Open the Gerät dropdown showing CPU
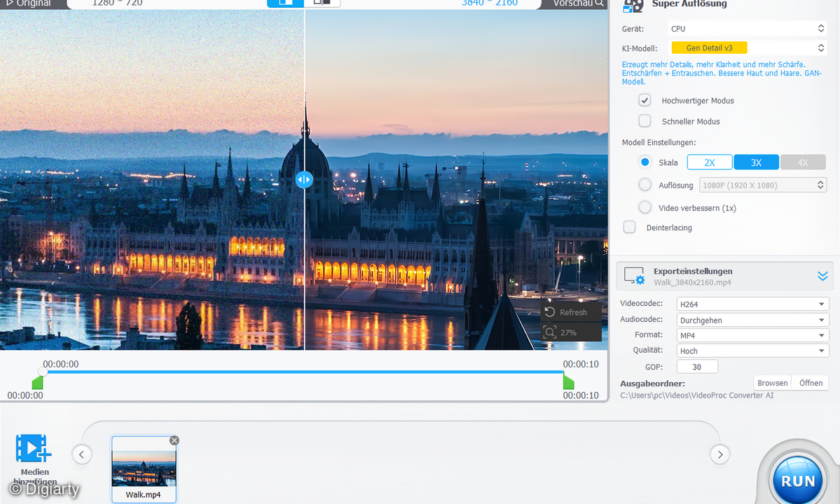Viewport: 840px width, 504px height. coord(747,28)
